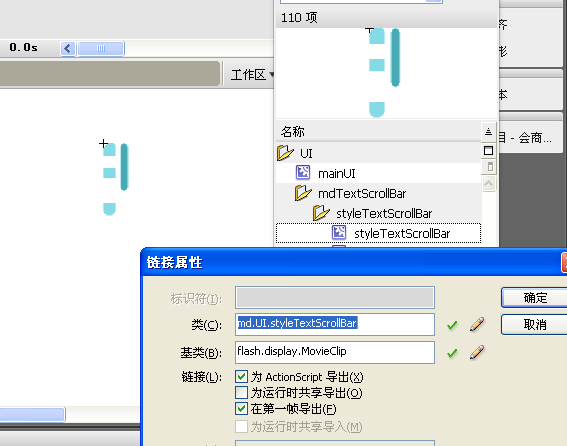Click the timeline horizontal scrollbar thumb
The image size is (567, 446).
coord(101,48)
